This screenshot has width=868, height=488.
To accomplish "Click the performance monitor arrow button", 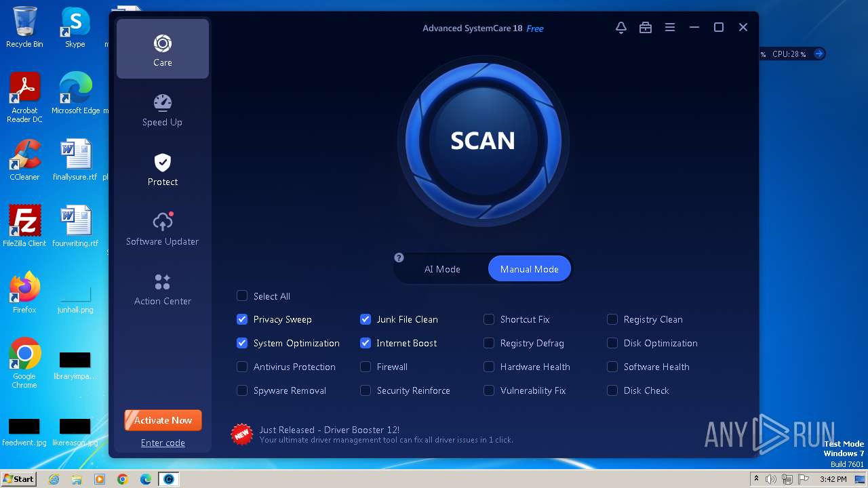I will coord(818,54).
